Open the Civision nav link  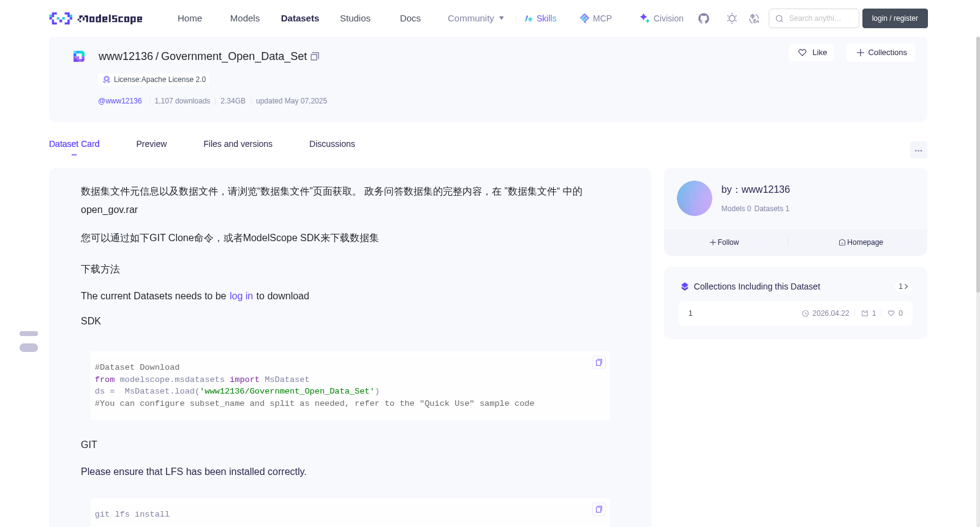point(661,18)
